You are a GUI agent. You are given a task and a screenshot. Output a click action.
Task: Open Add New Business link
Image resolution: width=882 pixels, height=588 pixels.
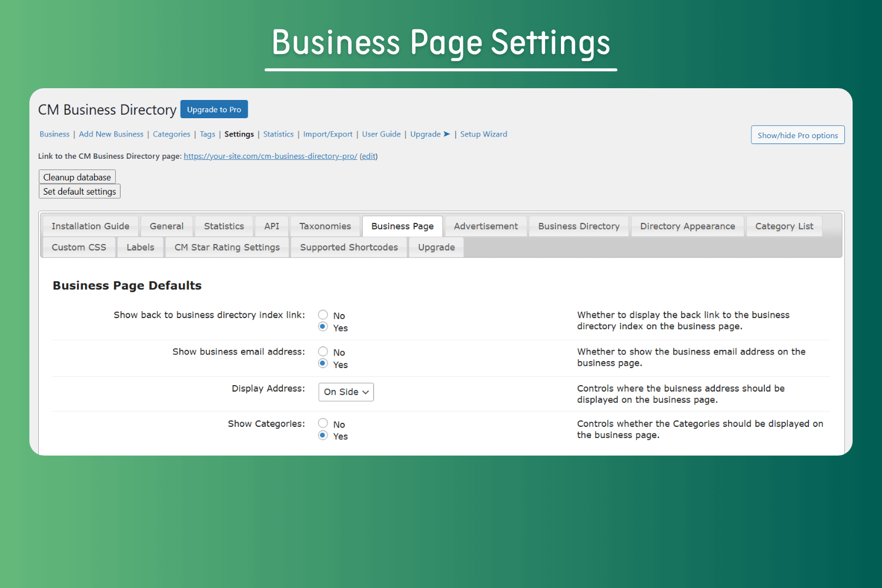pos(111,134)
